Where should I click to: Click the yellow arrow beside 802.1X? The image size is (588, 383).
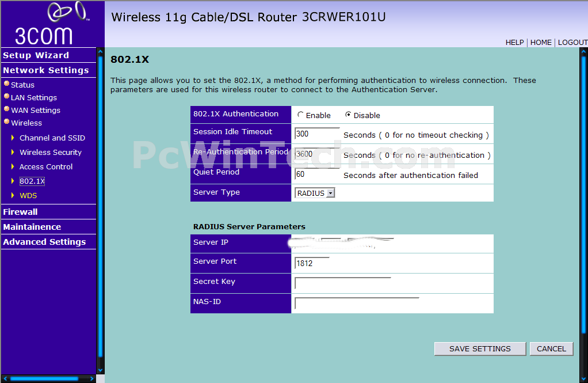coord(13,181)
